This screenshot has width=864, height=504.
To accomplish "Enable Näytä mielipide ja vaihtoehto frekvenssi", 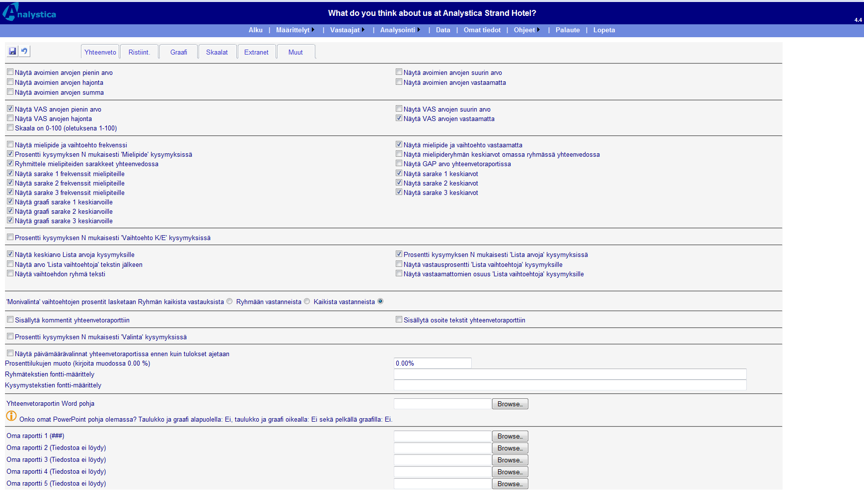I will tap(10, 144).
